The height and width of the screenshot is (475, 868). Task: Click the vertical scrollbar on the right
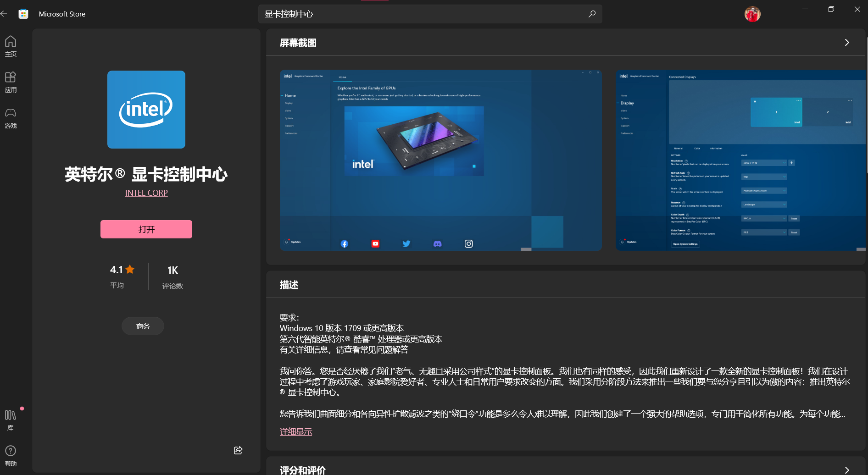[x=867, y=105]
